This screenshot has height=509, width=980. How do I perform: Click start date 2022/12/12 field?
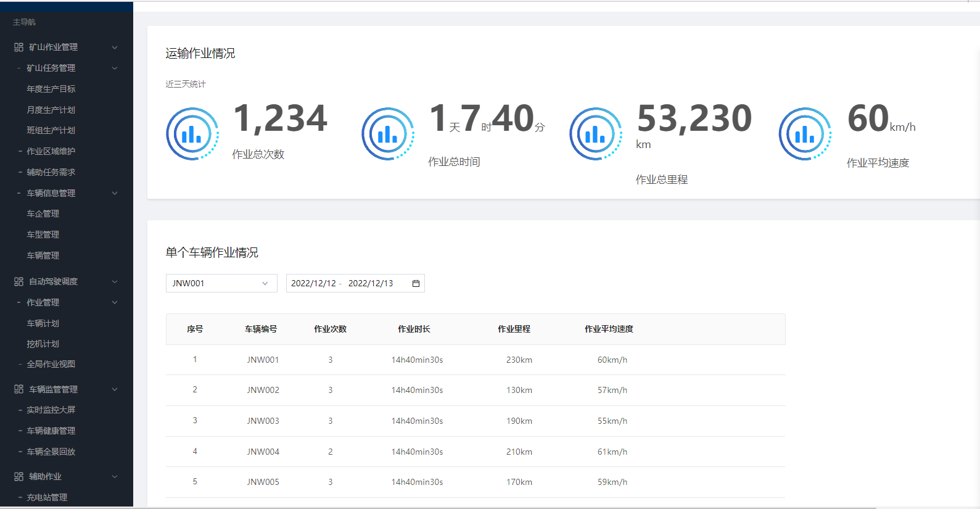(313, 283)
